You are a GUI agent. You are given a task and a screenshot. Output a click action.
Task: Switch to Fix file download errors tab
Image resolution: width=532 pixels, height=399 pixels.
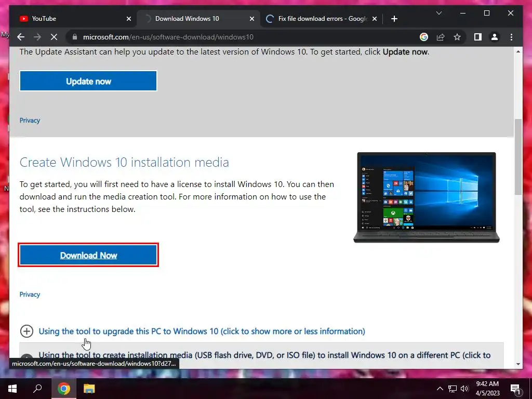coord(321,19)
